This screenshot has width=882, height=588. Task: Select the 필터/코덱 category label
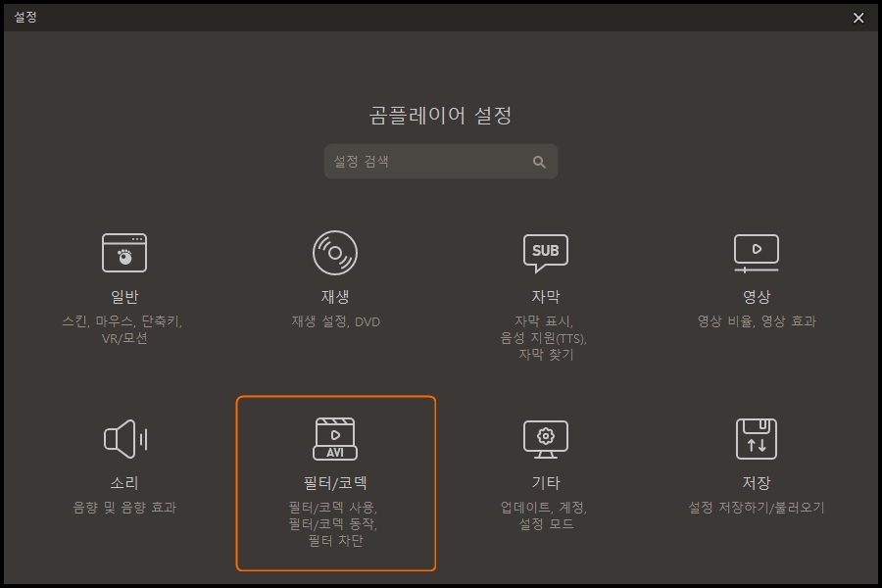pos(335,483)
